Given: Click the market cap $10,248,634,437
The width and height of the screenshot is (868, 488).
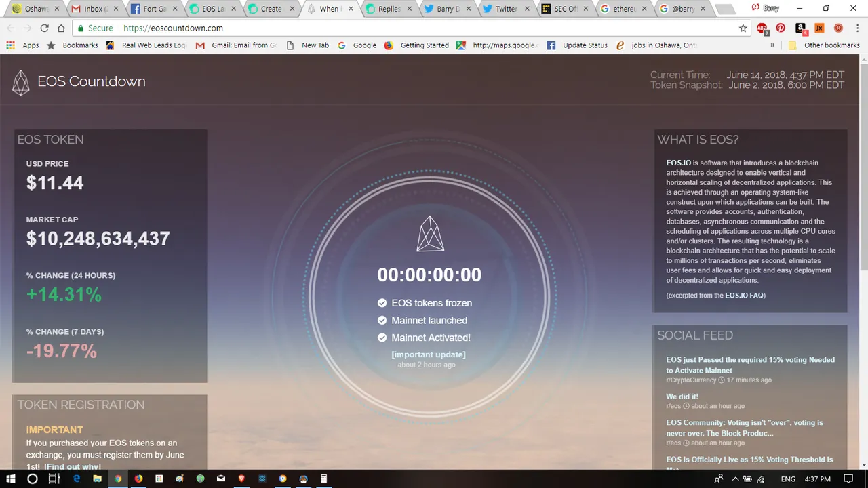Looking at the screenshot, I should click(x=98, y=239).
